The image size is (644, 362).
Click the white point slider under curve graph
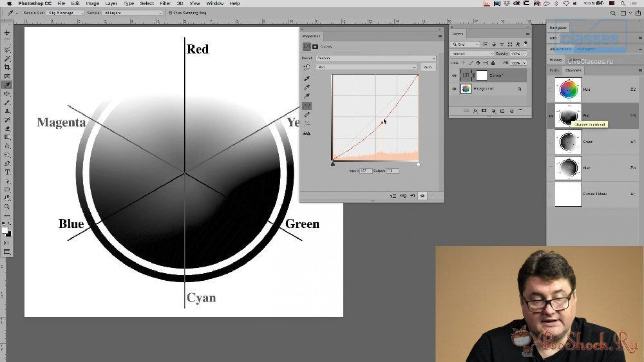tap(419, 164)
